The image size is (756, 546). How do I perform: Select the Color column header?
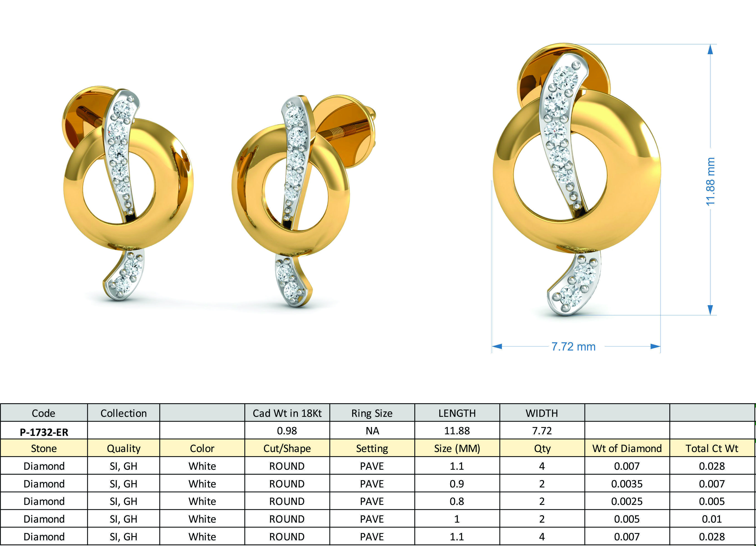pos(202,448)
